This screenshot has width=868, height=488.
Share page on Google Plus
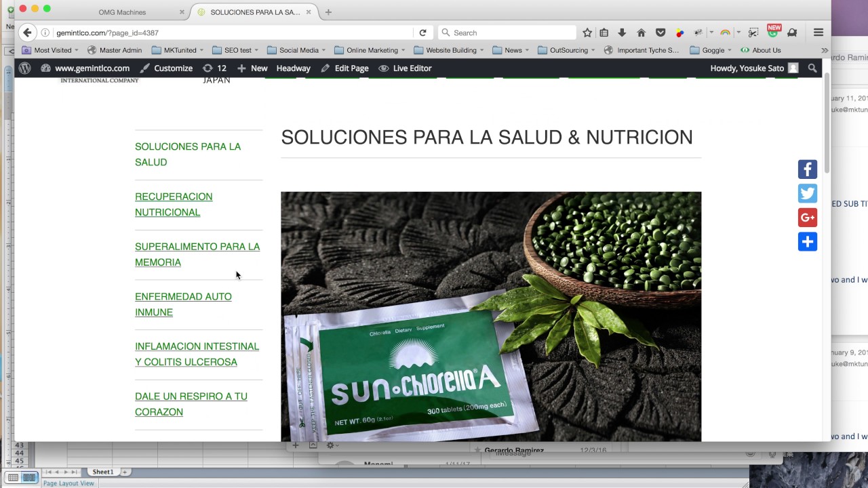click(x=808, y=218)
